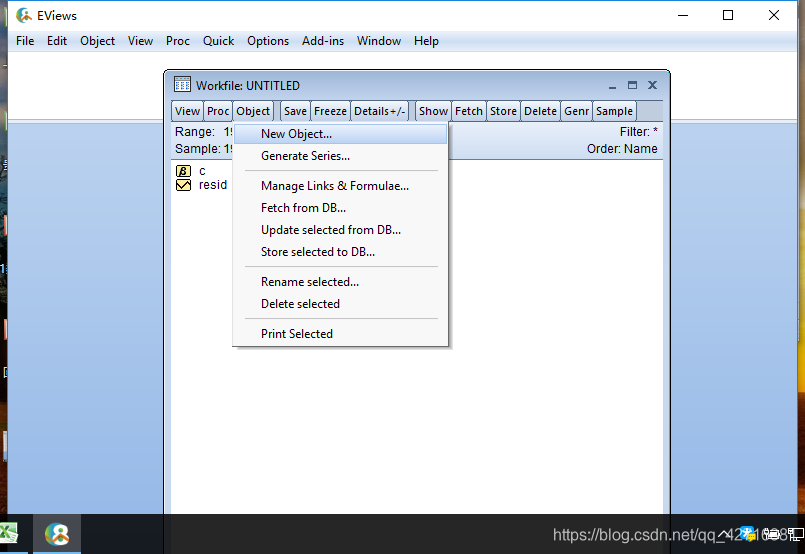This screenshot has width=805, height=554.
Task: Select the c object name
Action: pos(202,171)
